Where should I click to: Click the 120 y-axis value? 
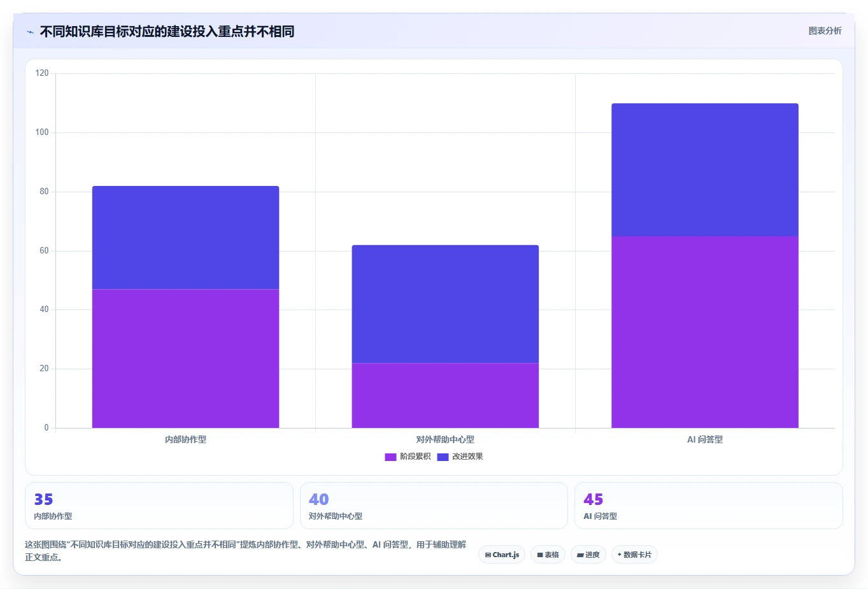pos(42,73)
